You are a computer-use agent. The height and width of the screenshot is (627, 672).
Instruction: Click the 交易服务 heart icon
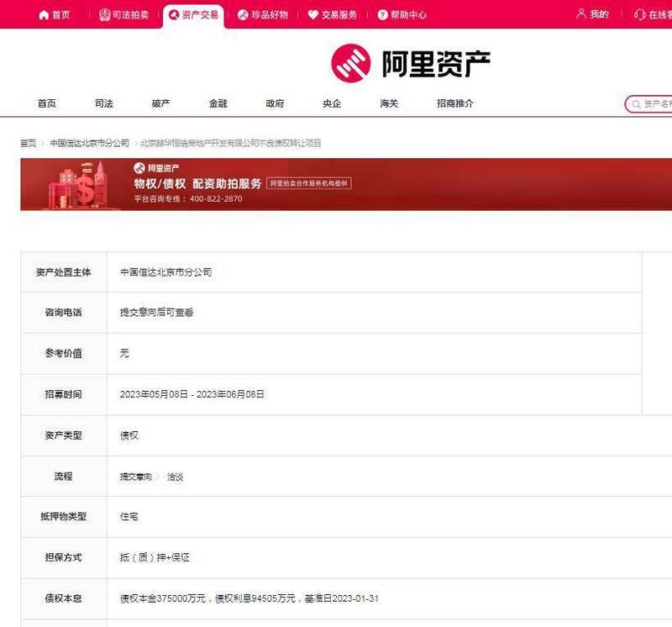point(313,15)
